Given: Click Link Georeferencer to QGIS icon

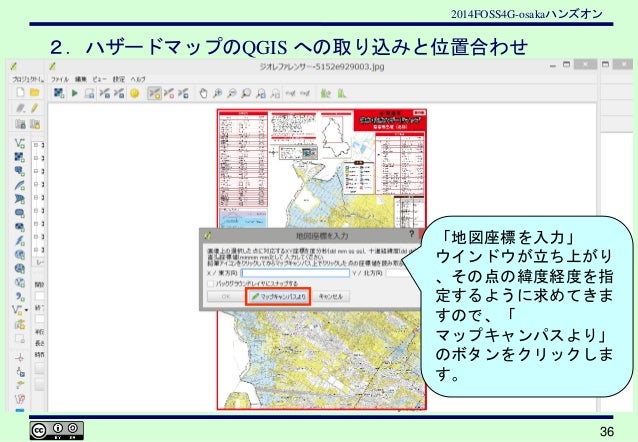Looking at the screenshot, I should pyautogui.click(x=290, y=94).
